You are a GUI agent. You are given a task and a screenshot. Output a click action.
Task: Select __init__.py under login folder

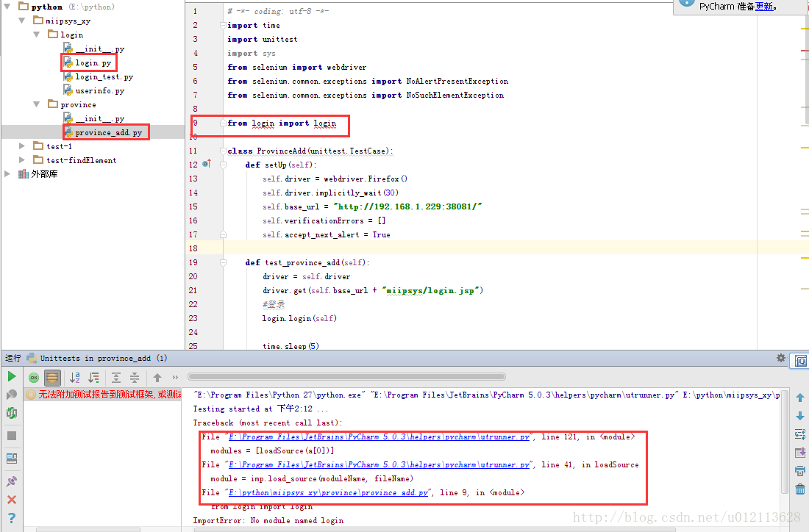pyautogui.click(x=99, y=48)
